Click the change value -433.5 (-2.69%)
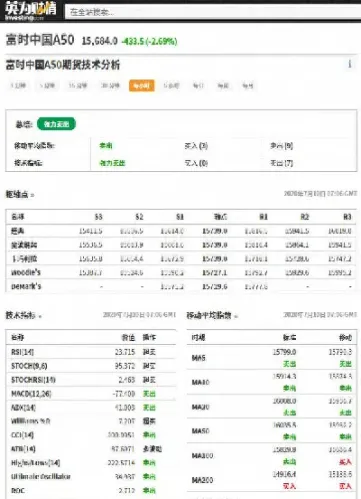 [x=149, y=41]
